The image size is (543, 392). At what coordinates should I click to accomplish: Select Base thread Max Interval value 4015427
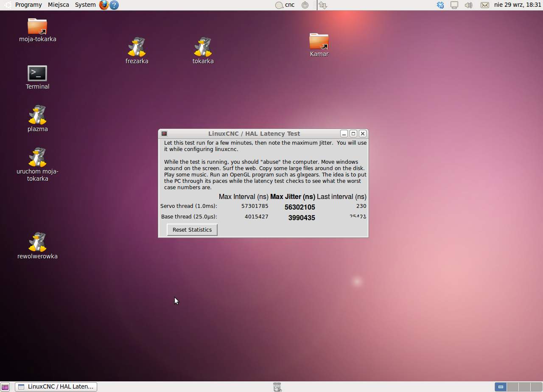pyautogui.click(x=256, y=217)
